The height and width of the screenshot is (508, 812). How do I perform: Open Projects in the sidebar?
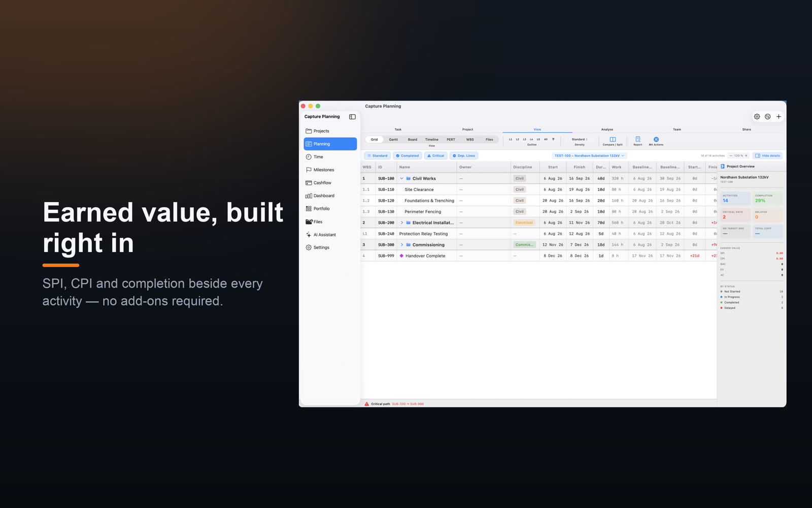click(x=330, y=131)
